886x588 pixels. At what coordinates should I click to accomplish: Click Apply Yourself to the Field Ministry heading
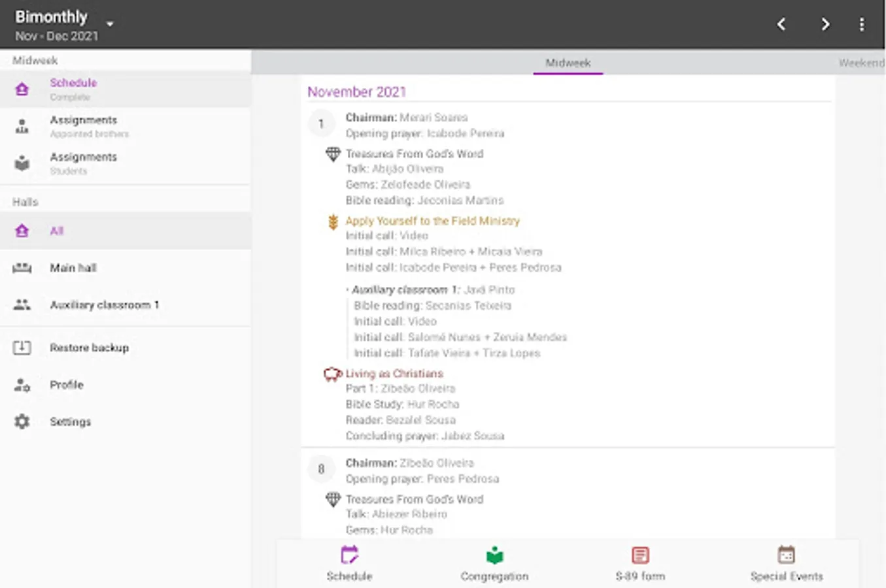tap(432, 221)
